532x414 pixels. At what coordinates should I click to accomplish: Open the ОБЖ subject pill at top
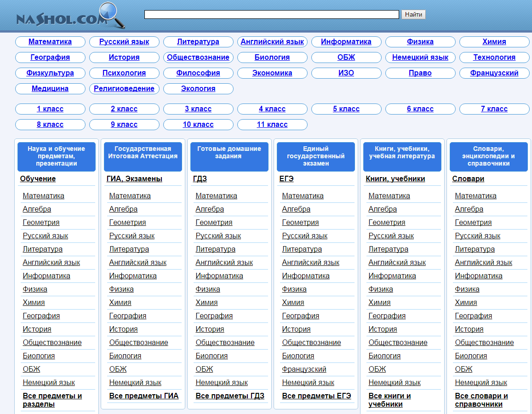(346, 57)
